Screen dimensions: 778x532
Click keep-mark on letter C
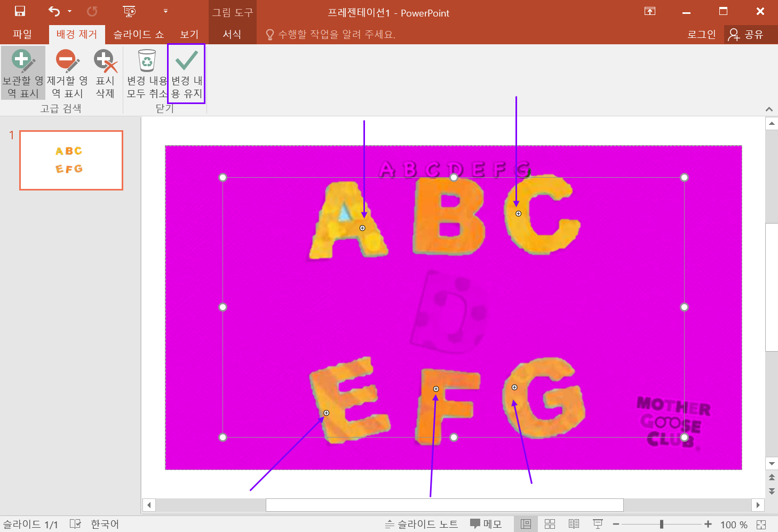coord(518,213)
